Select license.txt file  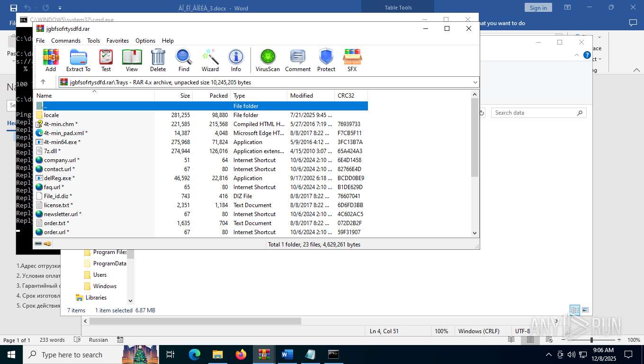(x=201, y=205)
